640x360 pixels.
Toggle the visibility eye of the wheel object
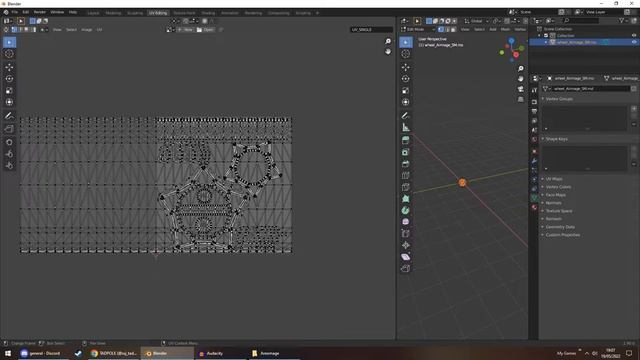point(634,42)
